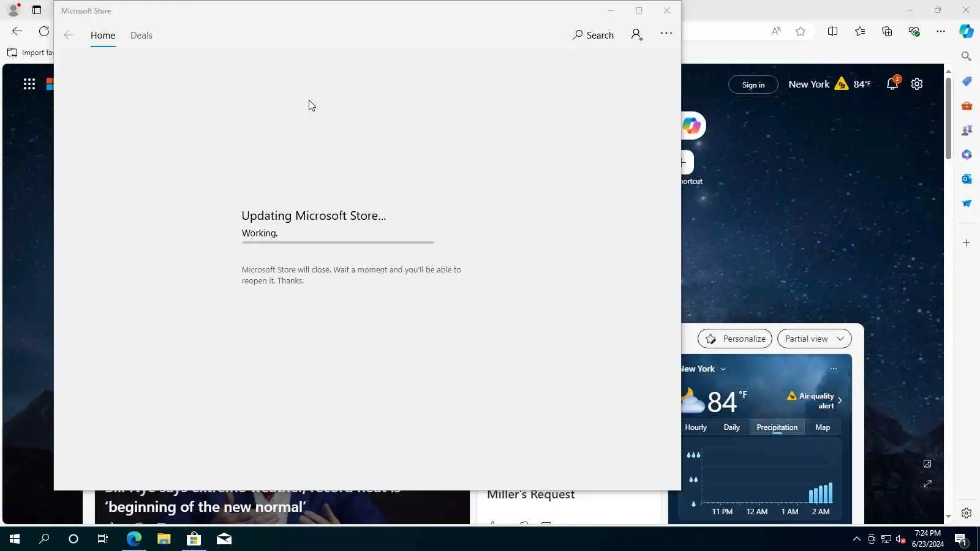Screen dimensions: 980x551
Task: Add this page to favorites with the star icon
Action: (801, 31)
